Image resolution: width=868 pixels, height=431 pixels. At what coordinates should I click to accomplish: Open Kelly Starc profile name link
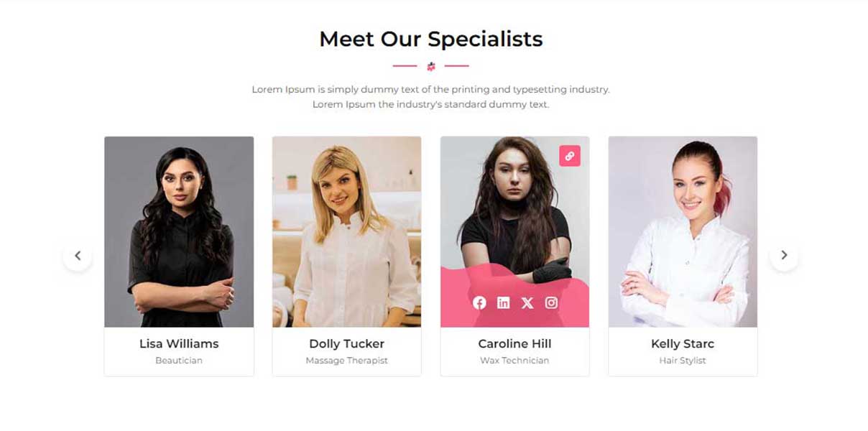point(683,343)
